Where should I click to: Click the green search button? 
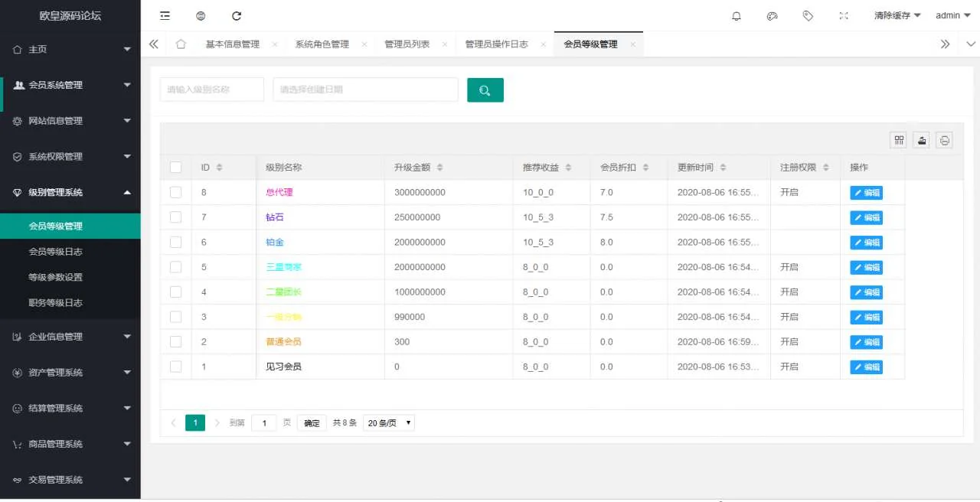pyautogui.click(x=485, y=90)
